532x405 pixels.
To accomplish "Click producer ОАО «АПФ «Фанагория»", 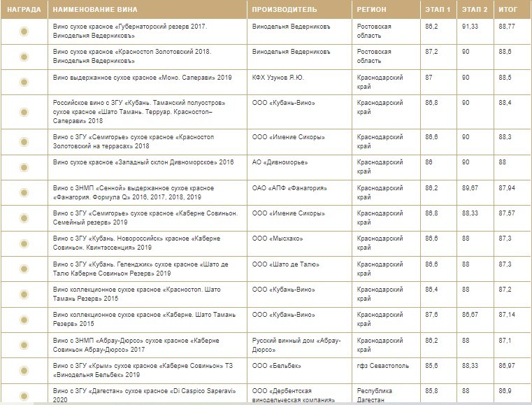I will (289, 188).
